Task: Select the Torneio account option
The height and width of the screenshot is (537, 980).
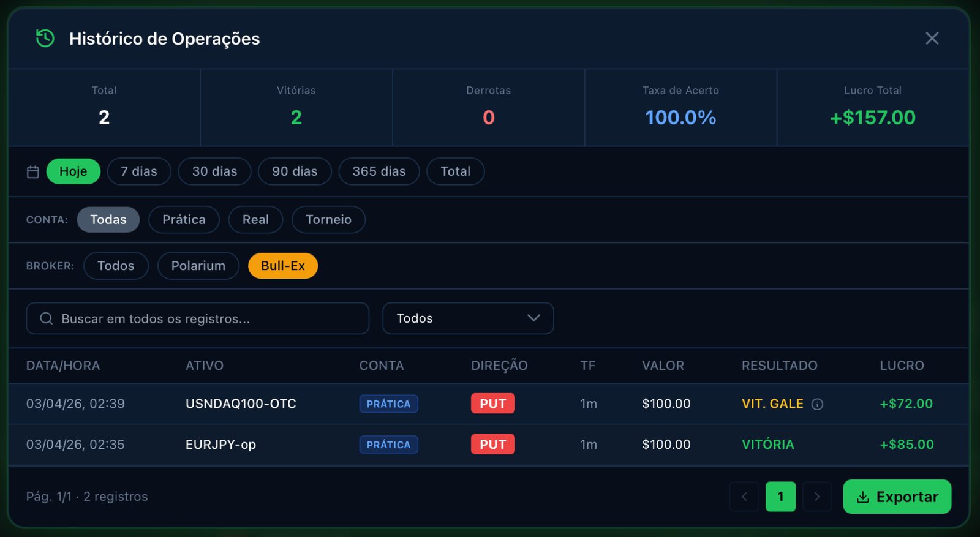Action: tap(328, 219)
